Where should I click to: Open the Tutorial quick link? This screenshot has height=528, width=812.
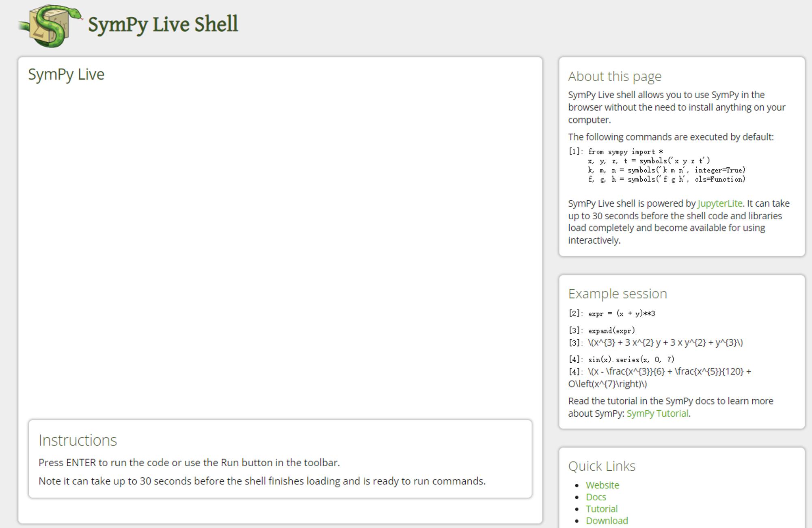click(x=602, y=509)
